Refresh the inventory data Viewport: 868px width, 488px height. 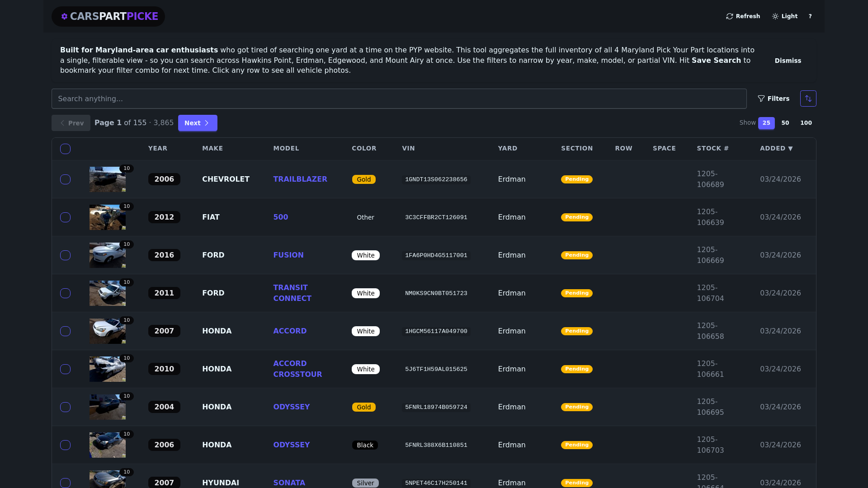pyautogui.click(x=743, y=16)
